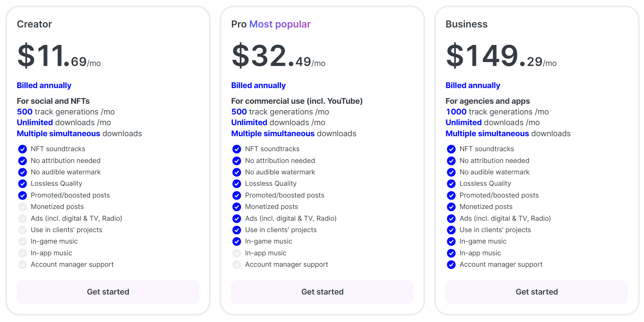Click checkmark beside Business Ads feature
This screenshot has height=322, width=644.
(451, 219)
